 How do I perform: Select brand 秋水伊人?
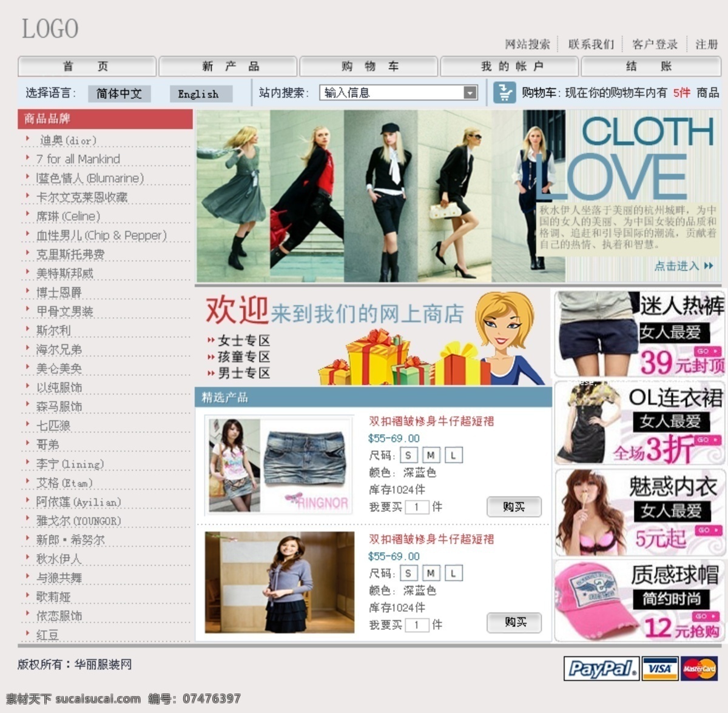pyautogui.click(x=59, y=559)
